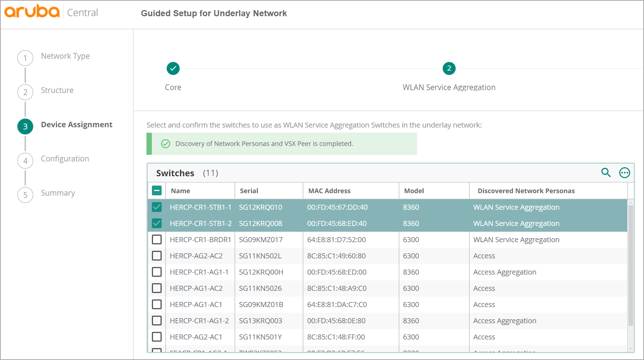
Task: Sort by the MAC Address column header
Action: click(x=329, y=191)
